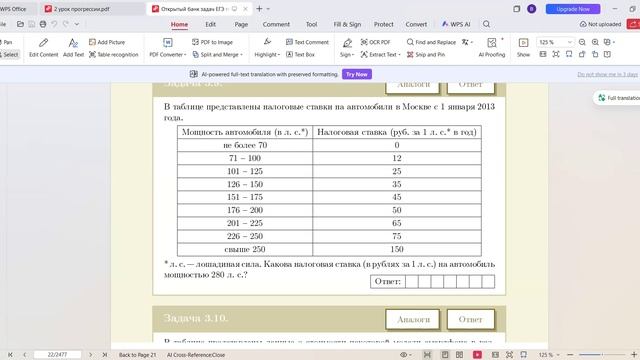The image size is (640, 360).
Task: Open the Protect ribbon tab
Action: (384, 24)
